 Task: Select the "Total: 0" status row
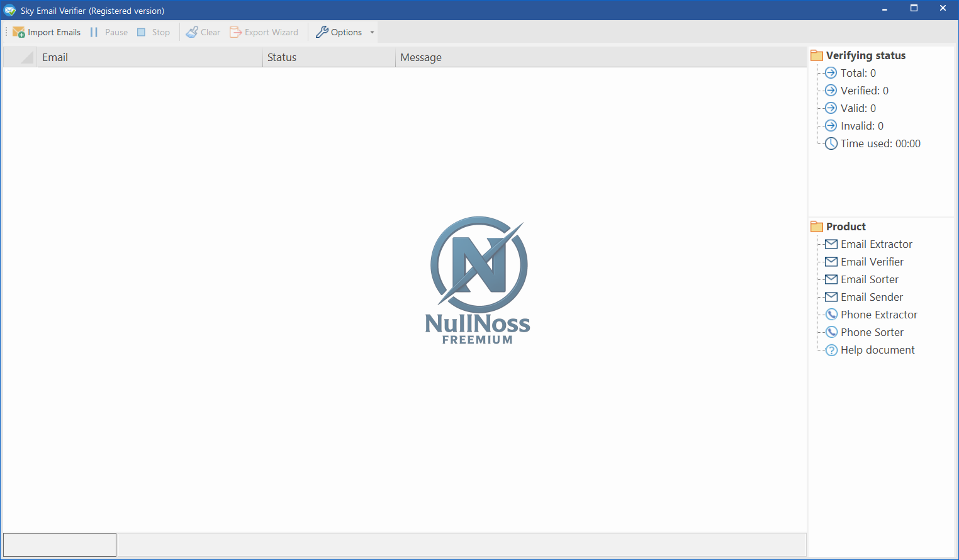pos(858,73)
